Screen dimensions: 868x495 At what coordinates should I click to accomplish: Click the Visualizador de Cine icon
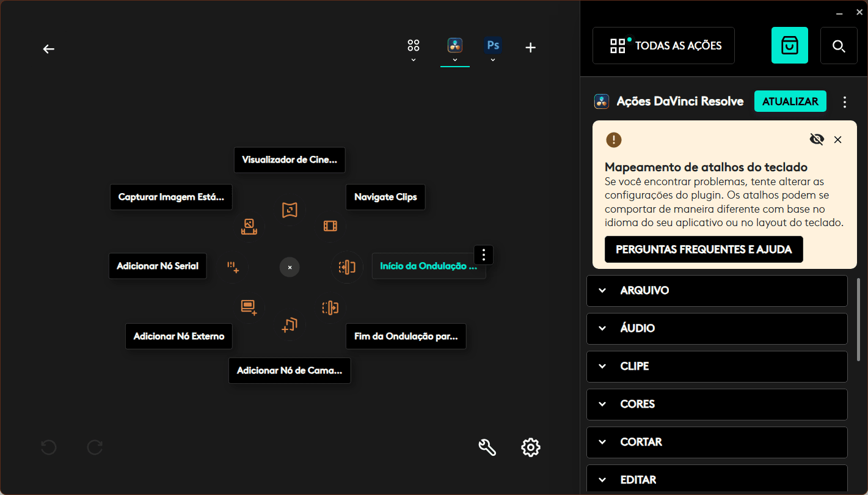click(x=290, y=210)
